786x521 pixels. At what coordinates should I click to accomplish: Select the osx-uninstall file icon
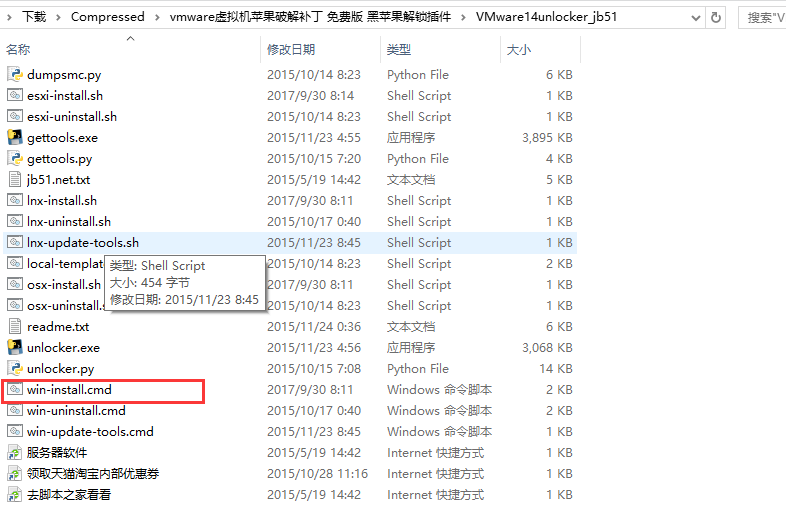click(15, 306)
